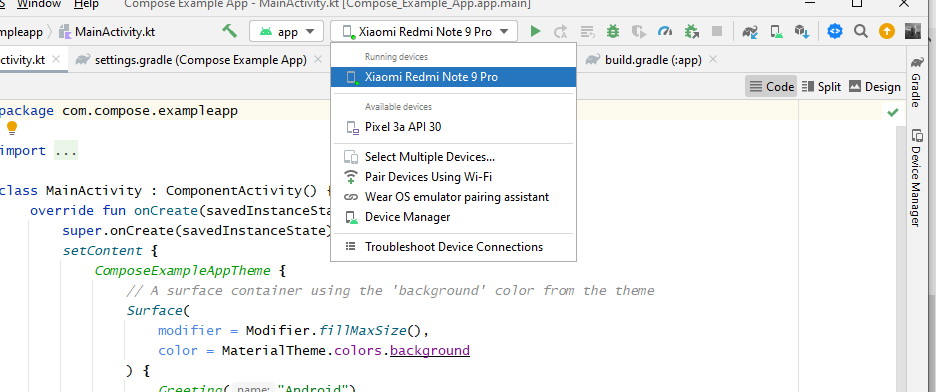Open the app run configuration dropdown

pyautogui.click(x=287, y=32)
